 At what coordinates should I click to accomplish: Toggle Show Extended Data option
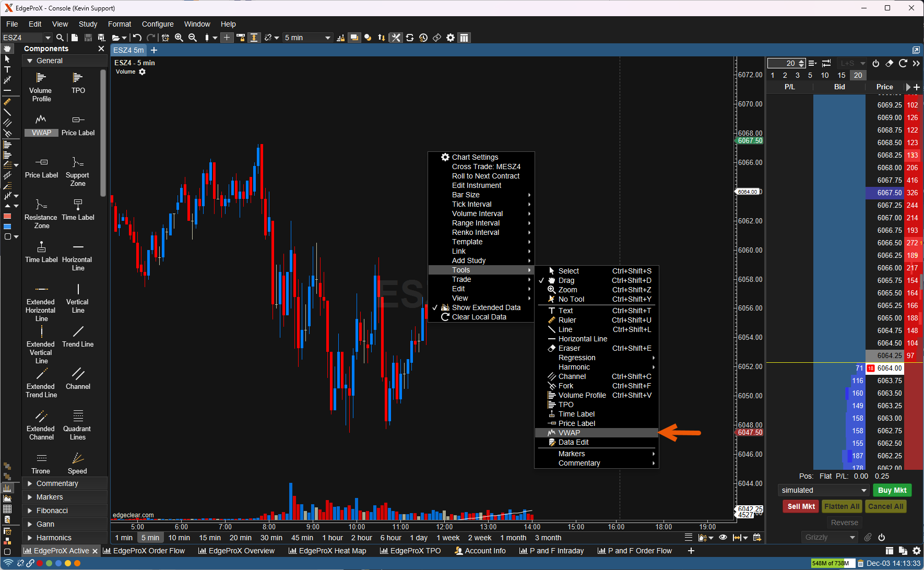click(x=486, y=307)
